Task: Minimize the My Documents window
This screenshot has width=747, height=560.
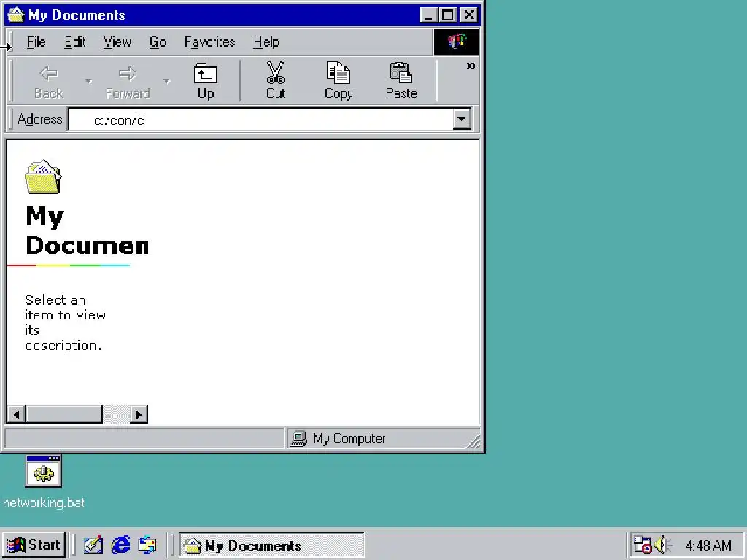Action: [x=428, y=15]
